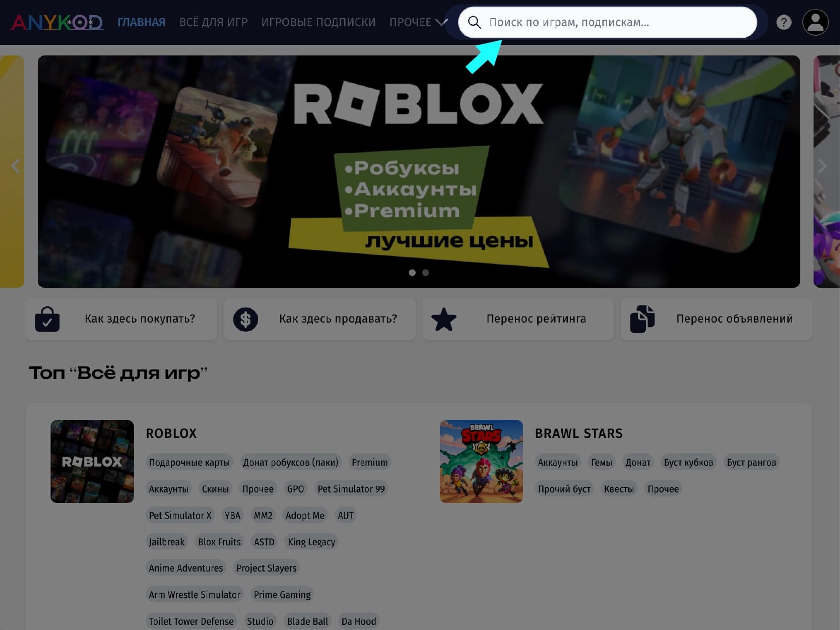Select Arm Wrestle Simulator tag

pyautogui.click(x=195, y=595)
